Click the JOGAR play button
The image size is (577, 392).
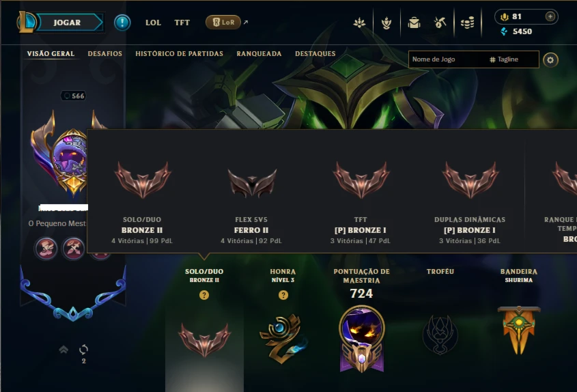(x=69, y=23)
